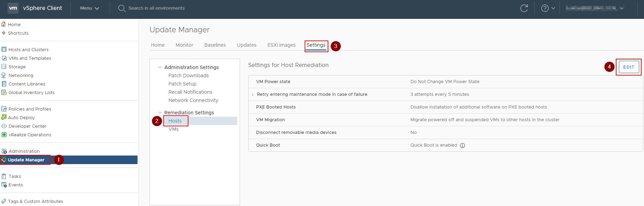Click the Policies and Profiles icon

(x=4, y=109)
